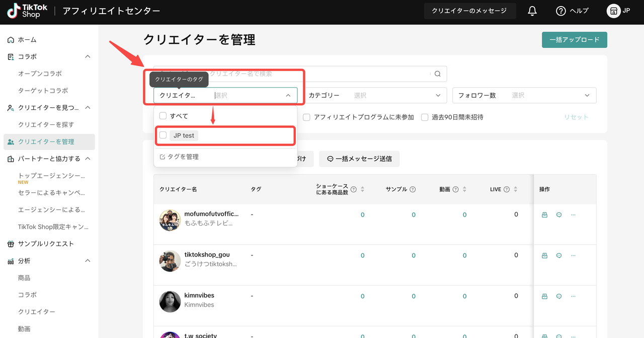Go to ターゲットコラボ in sidebar
644x338 pixels.
(x=43, y=91)
